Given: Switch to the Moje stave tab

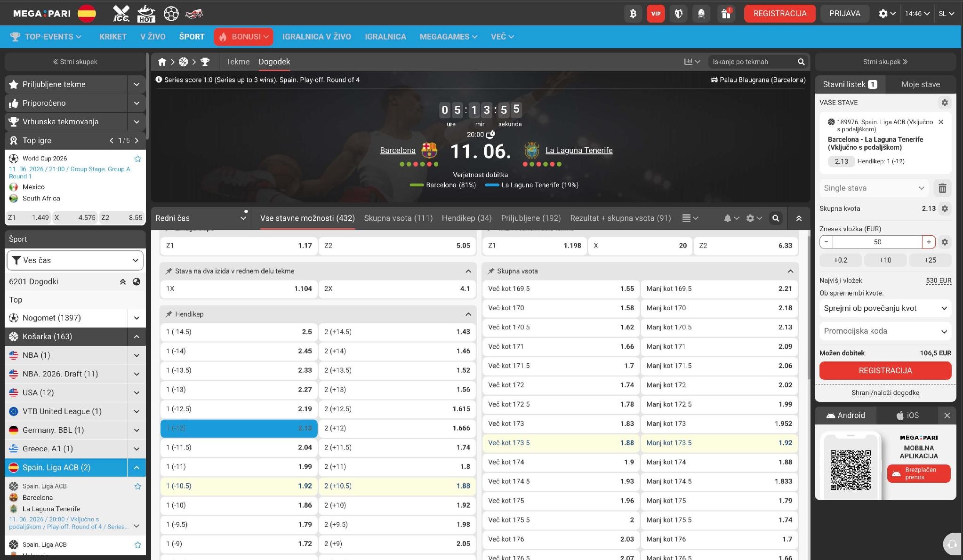Looking at the screenshot, I should (x=920, y=84).
